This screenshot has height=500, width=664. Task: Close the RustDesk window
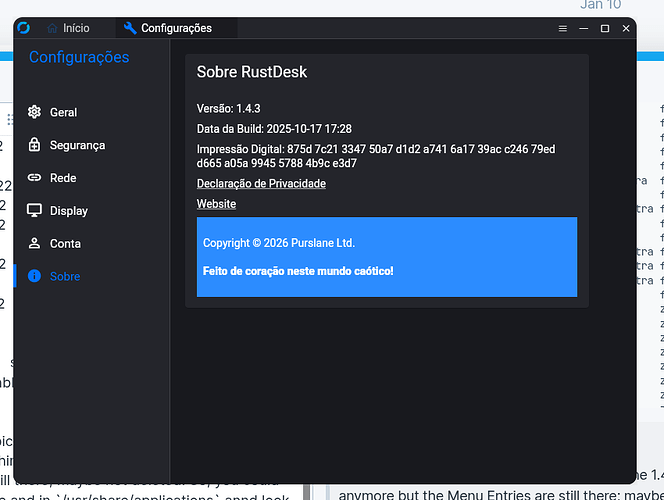[626, 29]
